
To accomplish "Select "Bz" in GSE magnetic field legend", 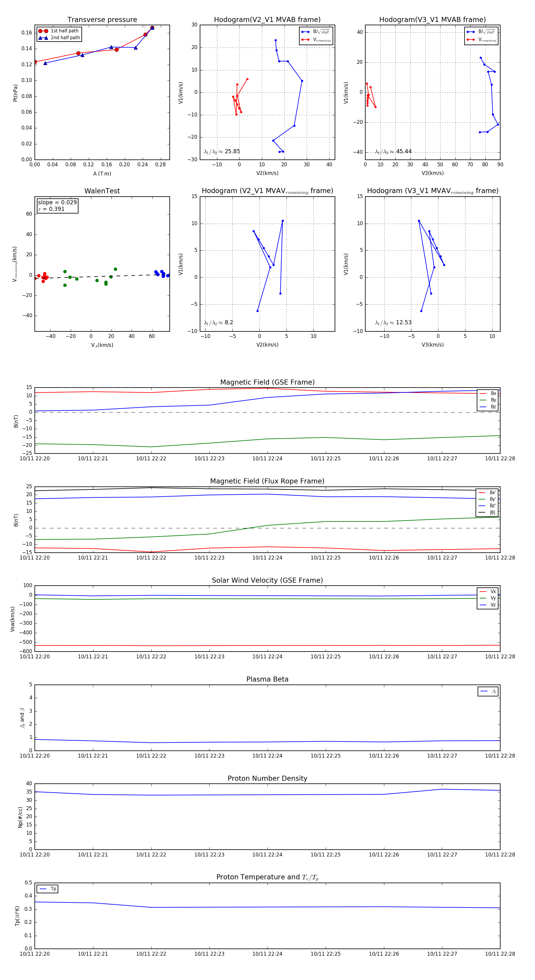I will (x=488, y=407).
